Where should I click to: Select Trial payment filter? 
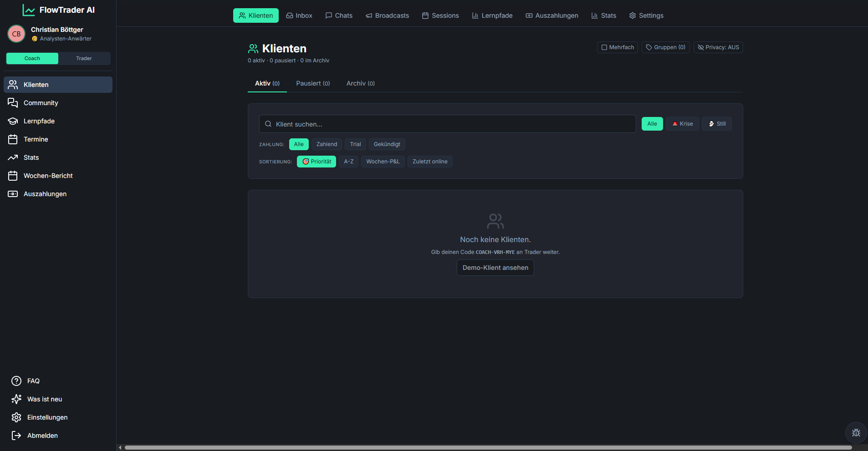coord(355,144)
